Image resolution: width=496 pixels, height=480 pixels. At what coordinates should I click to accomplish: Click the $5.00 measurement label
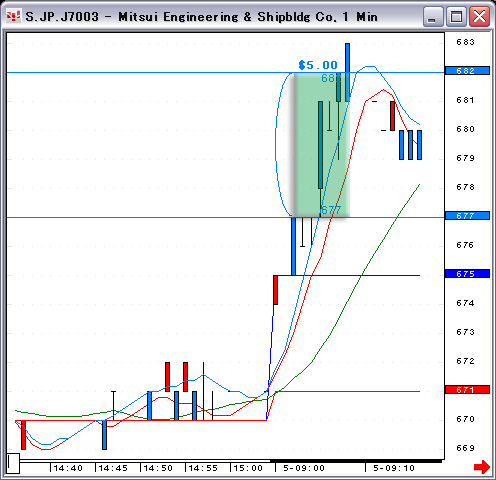(318, 65)
